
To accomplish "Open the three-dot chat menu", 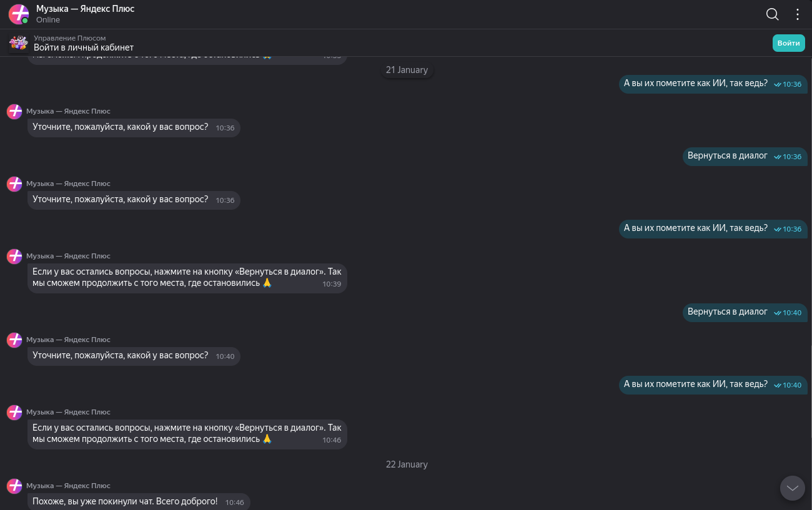I will point(798,14).
